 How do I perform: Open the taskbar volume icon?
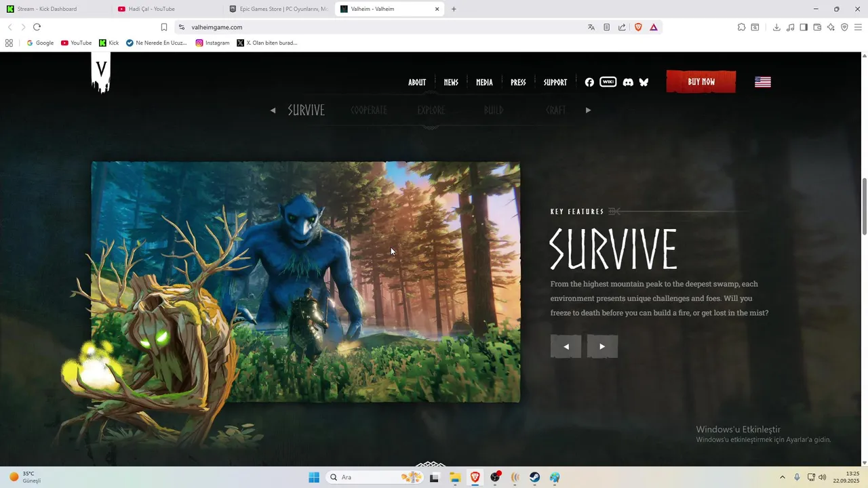[822, 477]
